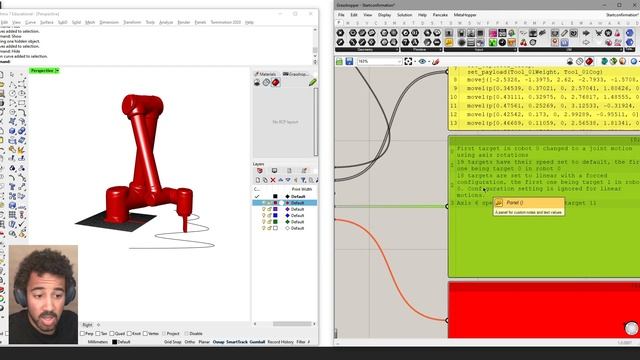
Task: Toggle preview eye icon in Grasshopper canvas toolbar
Action: [422, 61]
